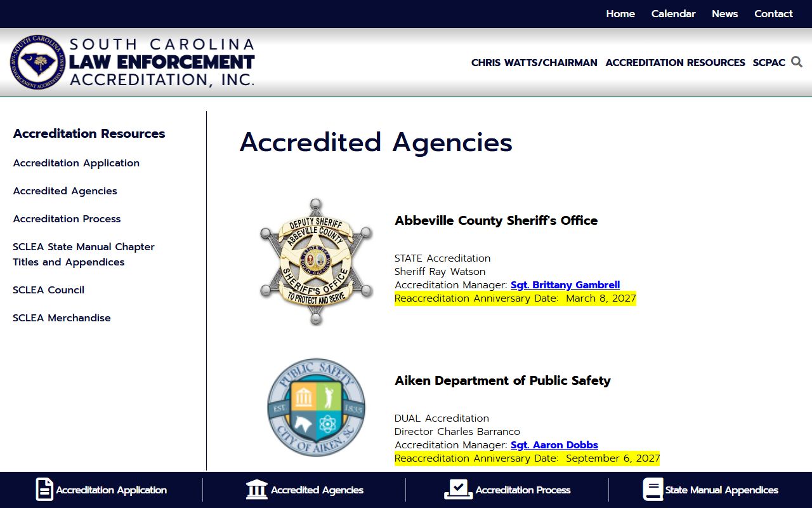Click 'Sheriff Ray Watson' text
This screenshot has height=508, width=812.
[x=440, y=271]
